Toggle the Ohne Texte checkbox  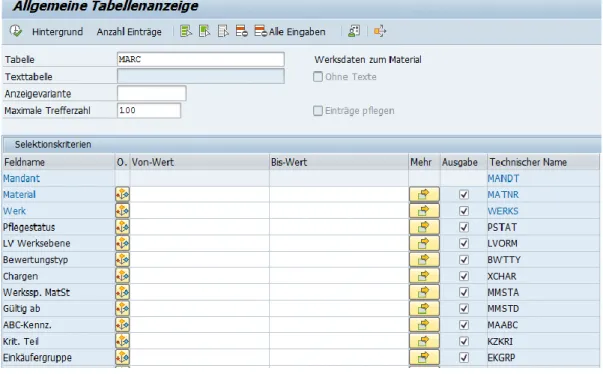(x=318, y=77)
